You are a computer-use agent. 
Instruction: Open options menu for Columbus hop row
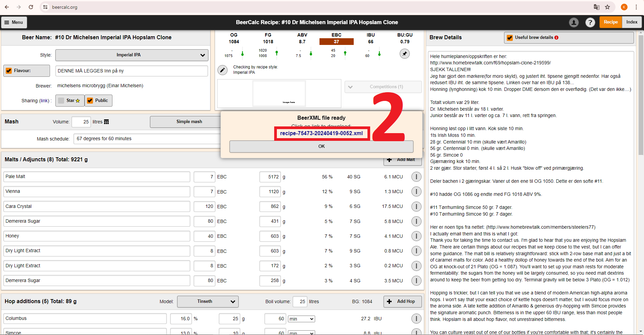pyautogui.click(x=416, y=319)
